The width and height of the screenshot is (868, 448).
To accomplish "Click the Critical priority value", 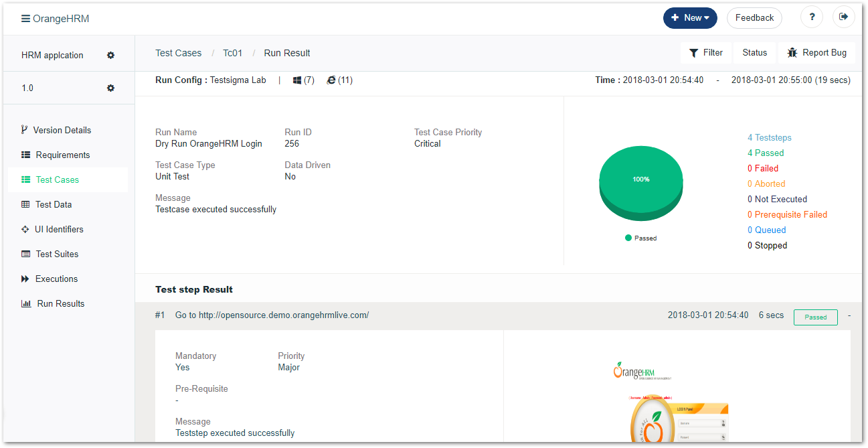I will [428, 143].
